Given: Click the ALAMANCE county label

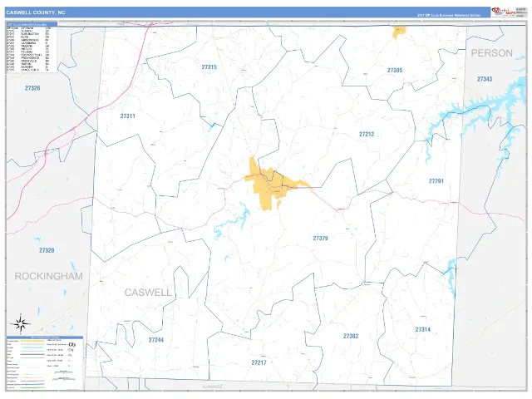Looking at the screenshot, I should tap(213, 387).
